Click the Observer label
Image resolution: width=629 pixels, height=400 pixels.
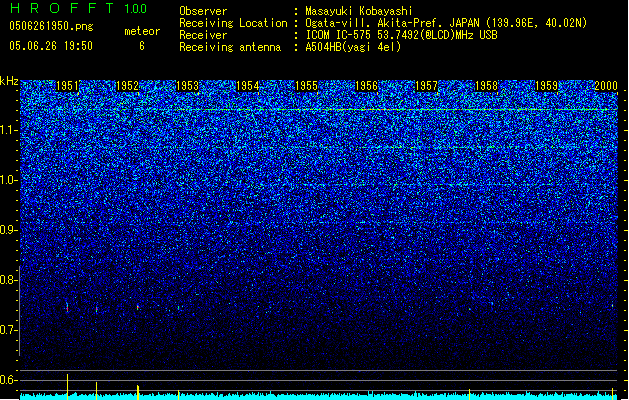click(203, 11)
